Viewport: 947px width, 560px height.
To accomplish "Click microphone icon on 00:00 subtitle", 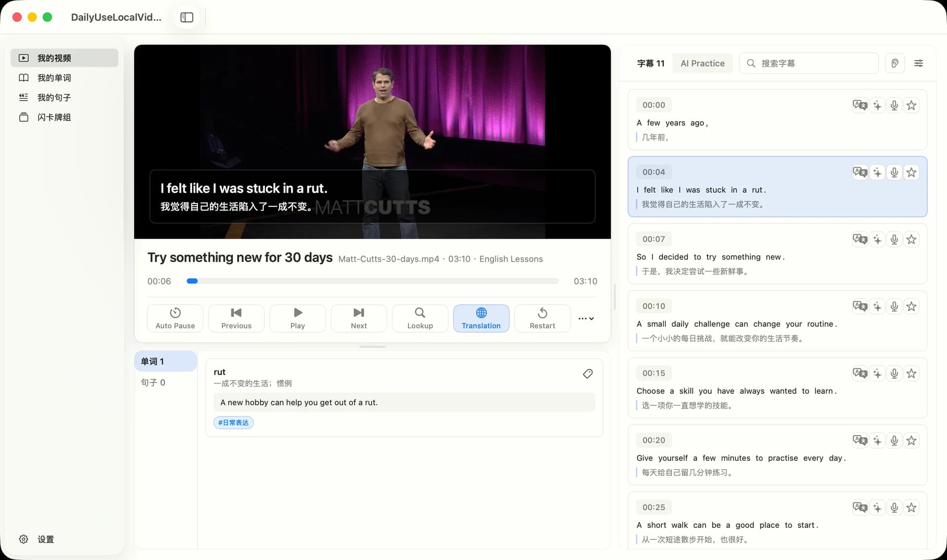I will pos(894,105).
